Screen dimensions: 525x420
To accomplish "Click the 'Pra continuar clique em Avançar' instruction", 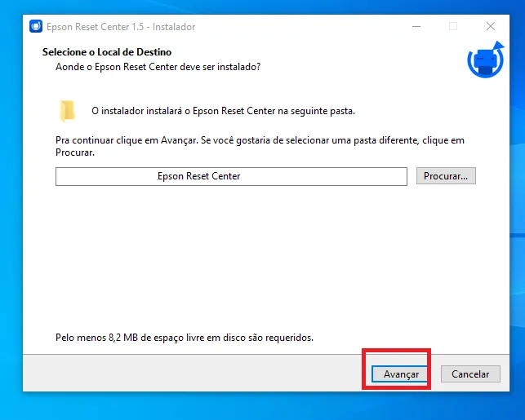I will pyautogui.click(x=127, y=140).
